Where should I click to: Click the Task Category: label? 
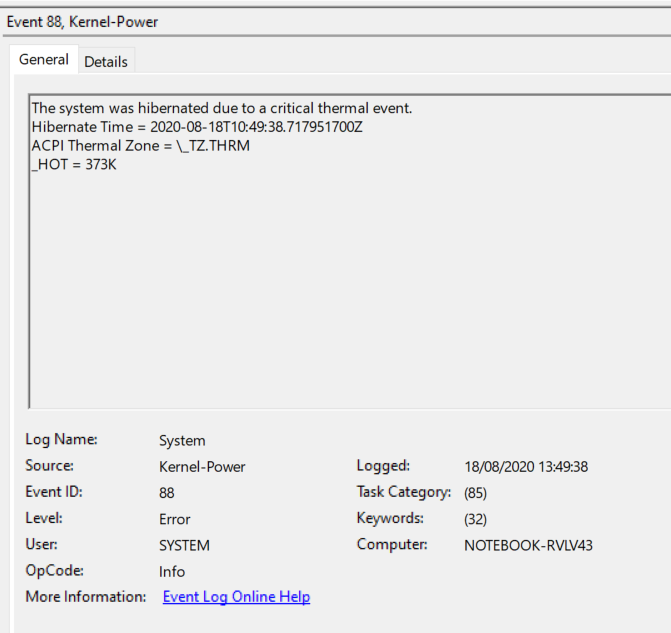tap(404, 492)
